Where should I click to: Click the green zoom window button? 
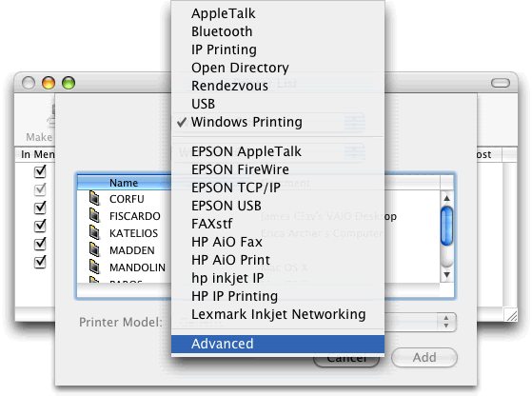(x=69, y=83)
